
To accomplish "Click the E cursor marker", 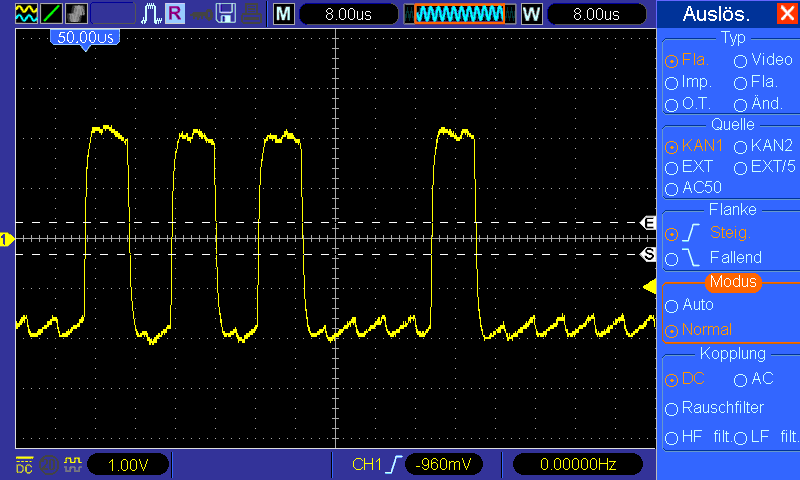I will (648, 223).
